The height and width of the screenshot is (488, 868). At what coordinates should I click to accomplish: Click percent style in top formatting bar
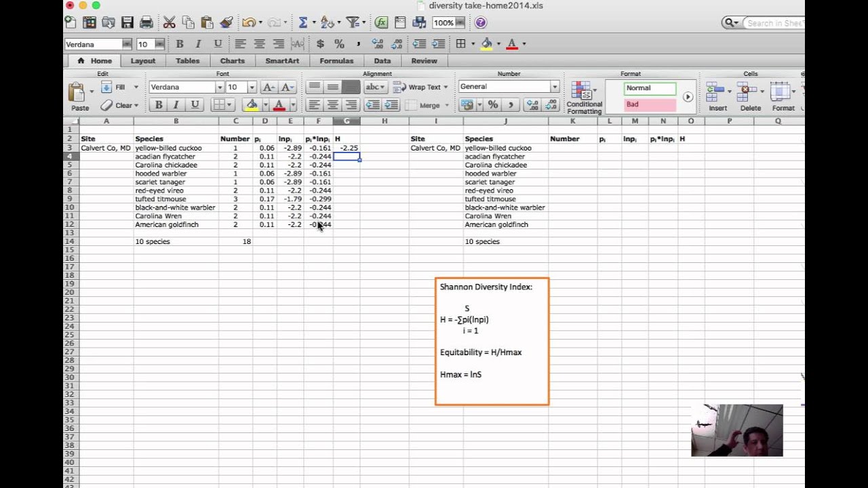[x=339, y=44]
